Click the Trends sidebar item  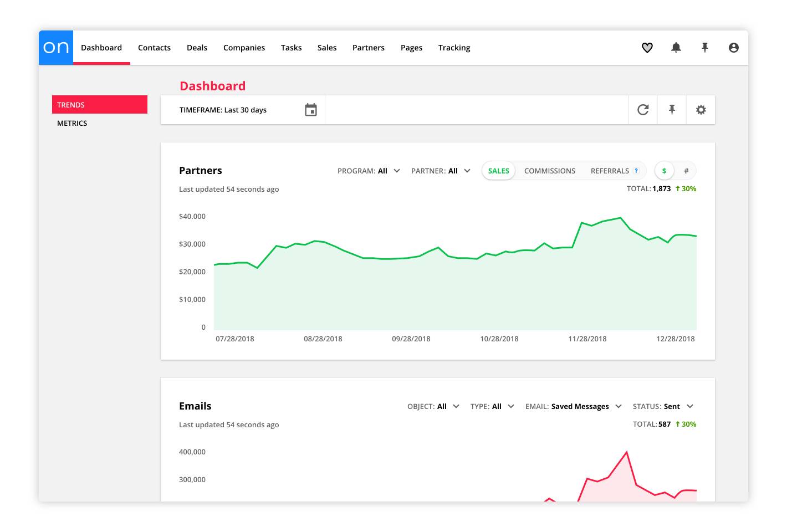tap(71, 105)
